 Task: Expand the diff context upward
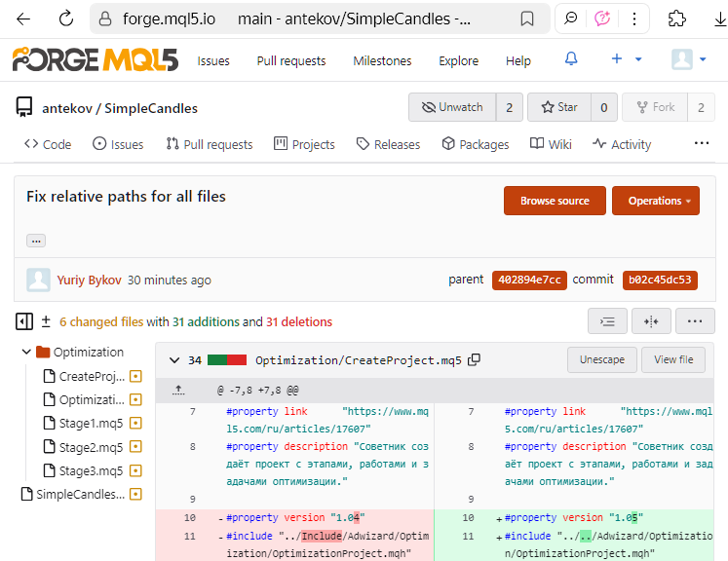click(178, 389)
